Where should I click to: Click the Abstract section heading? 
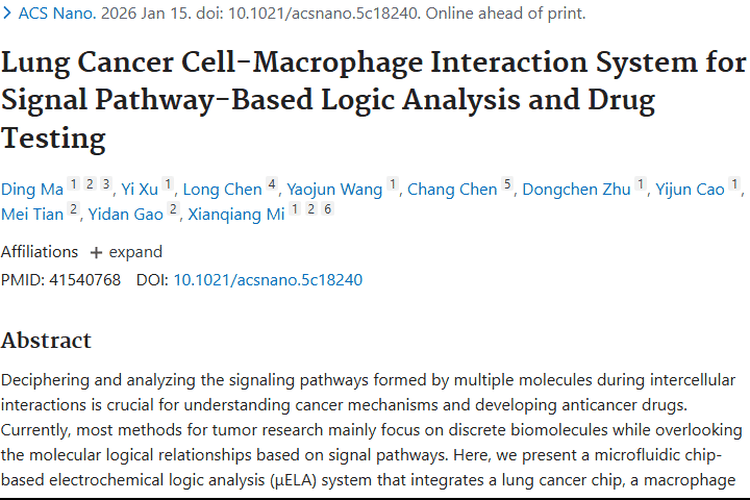tap(46, 340)
